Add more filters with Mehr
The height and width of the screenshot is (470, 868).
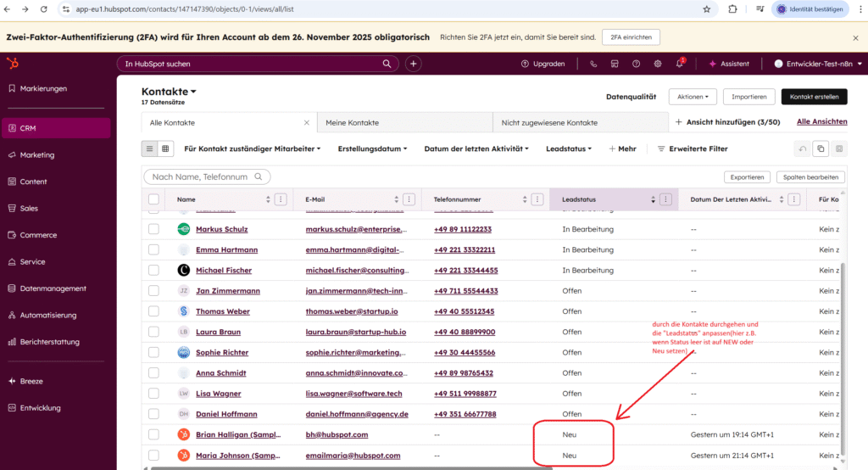[x=622, y=148]
